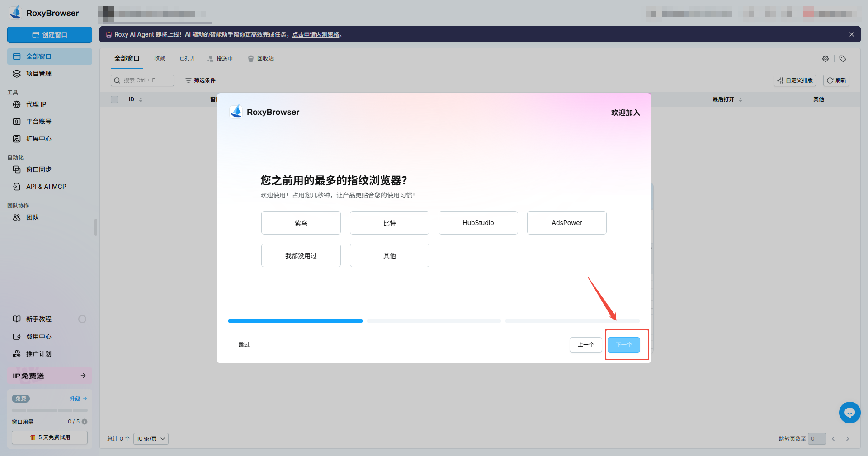Screen dimensions: 868x456
Task: Open the customer support chat bubble
Action: [849, 413]
